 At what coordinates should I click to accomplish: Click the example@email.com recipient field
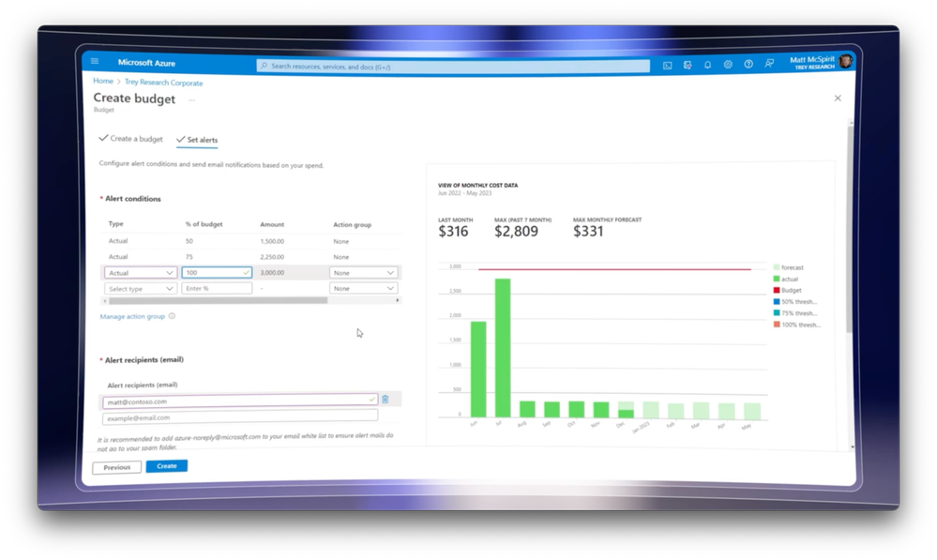[240, 416]
